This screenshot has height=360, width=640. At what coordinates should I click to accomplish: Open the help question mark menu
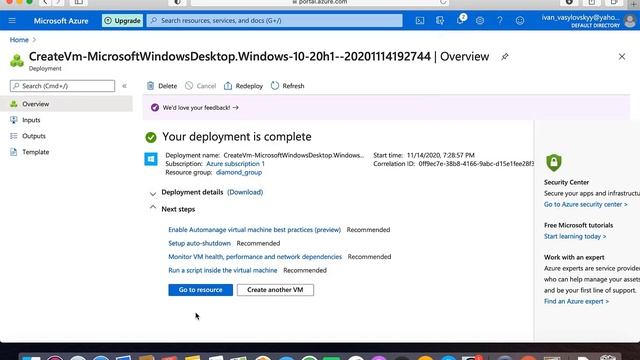(500, 20)
